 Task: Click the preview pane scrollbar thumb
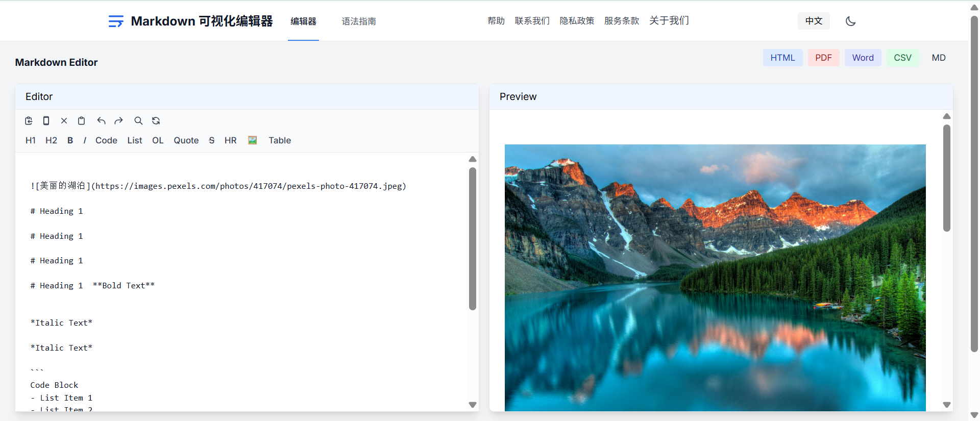(x=947, y=178)
